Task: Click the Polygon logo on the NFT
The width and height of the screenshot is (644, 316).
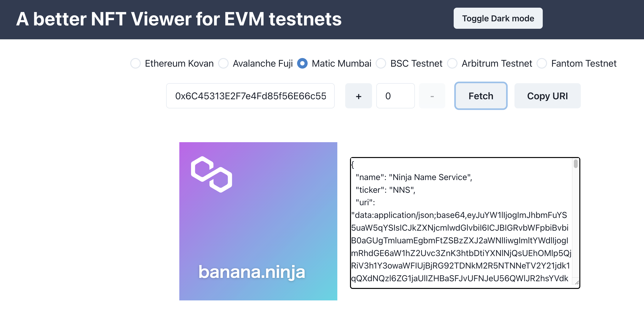Action: pyautogui.click(x=211, y=174)
